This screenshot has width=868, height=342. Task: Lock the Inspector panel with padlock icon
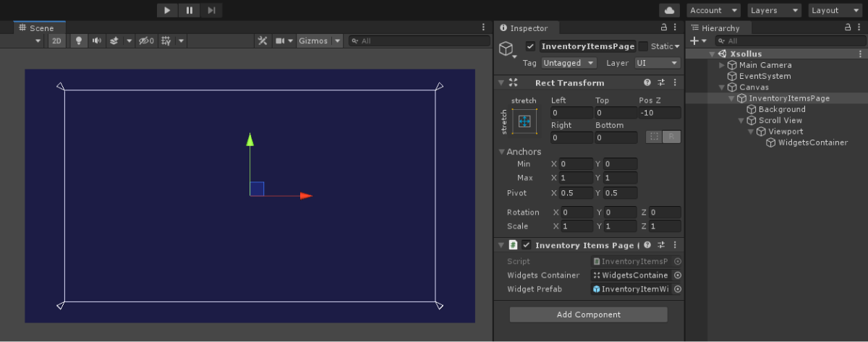point(664,27)
